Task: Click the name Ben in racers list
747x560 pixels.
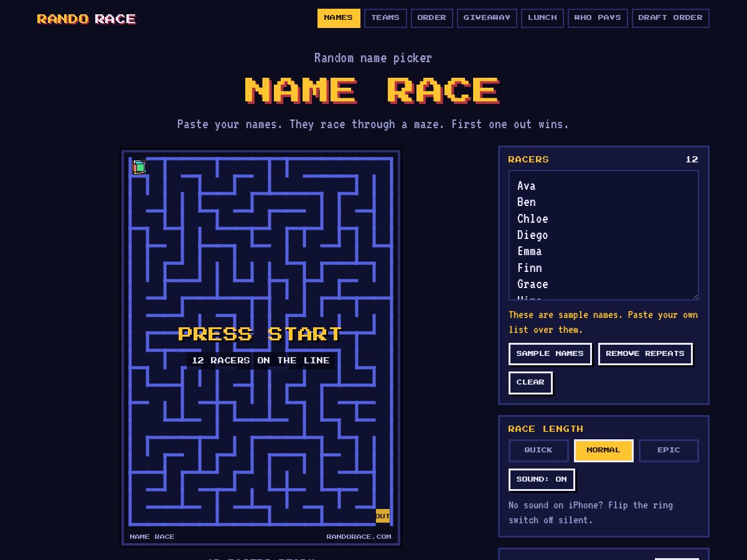Action: click(526, 202)
